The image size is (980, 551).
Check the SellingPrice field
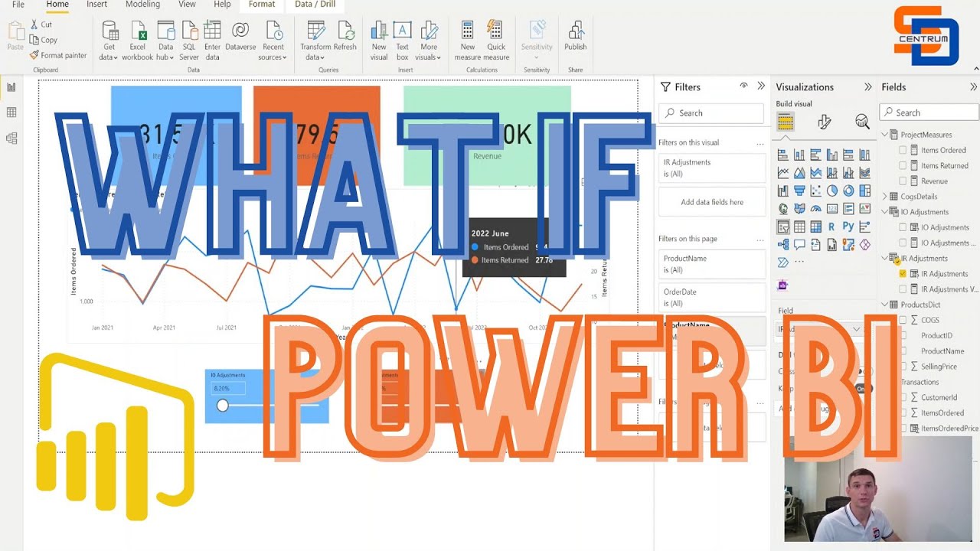point(903,366)
